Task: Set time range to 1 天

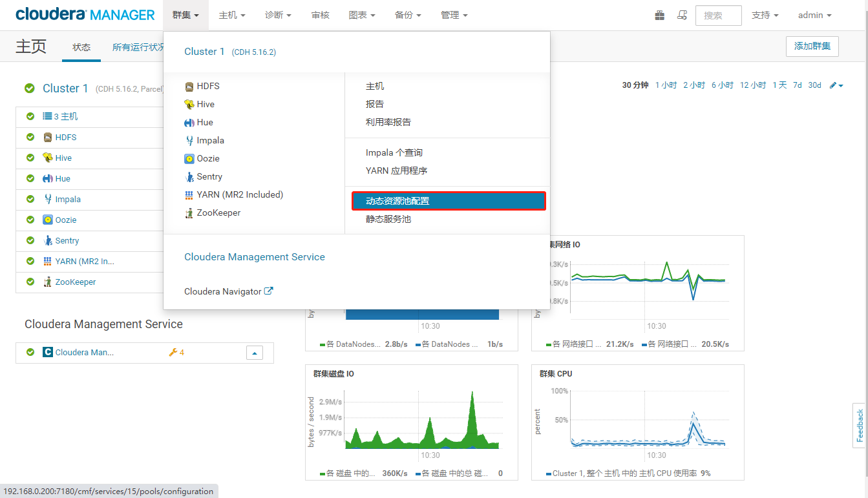Action: coord(780,85)
